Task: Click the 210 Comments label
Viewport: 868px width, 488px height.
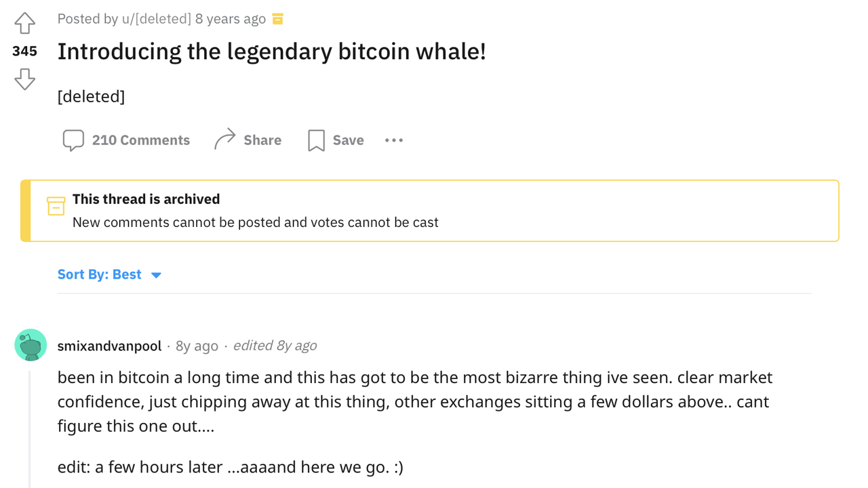Action: [x=141, y=140]
